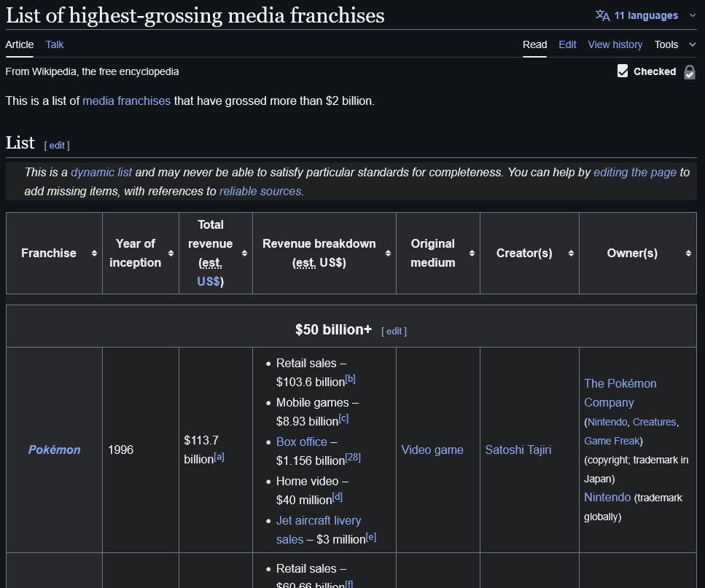The width and height of the screenshot is (705, 588).
Task: Follow the media franchises link
Action: (x=126, y=101)
